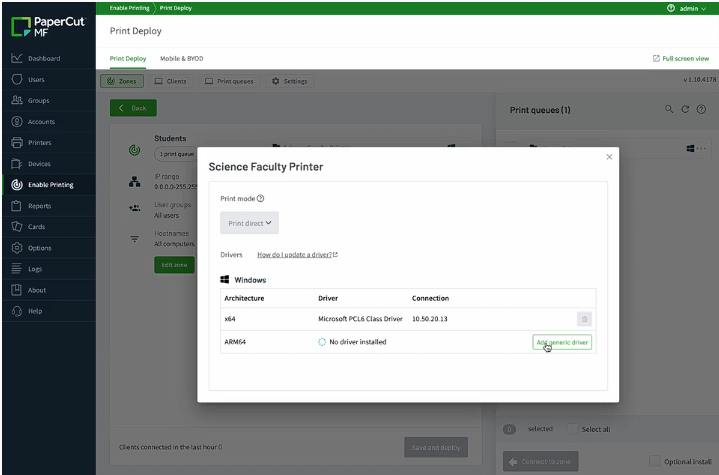Select the Print queues tab
719x475 pixels.
pyautogui.click(x=230, y=81)
